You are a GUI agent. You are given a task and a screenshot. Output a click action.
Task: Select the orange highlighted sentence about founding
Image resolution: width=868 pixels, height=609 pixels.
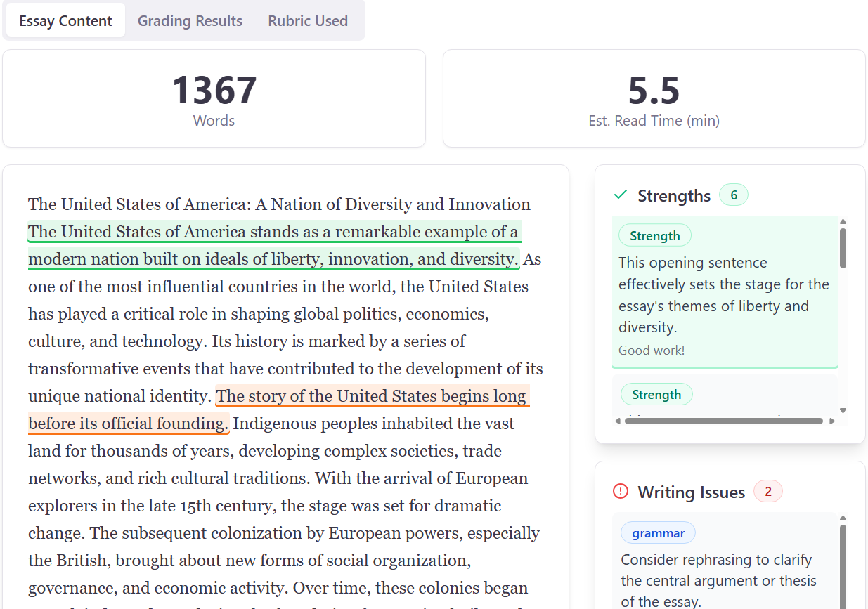click(316, 409)
